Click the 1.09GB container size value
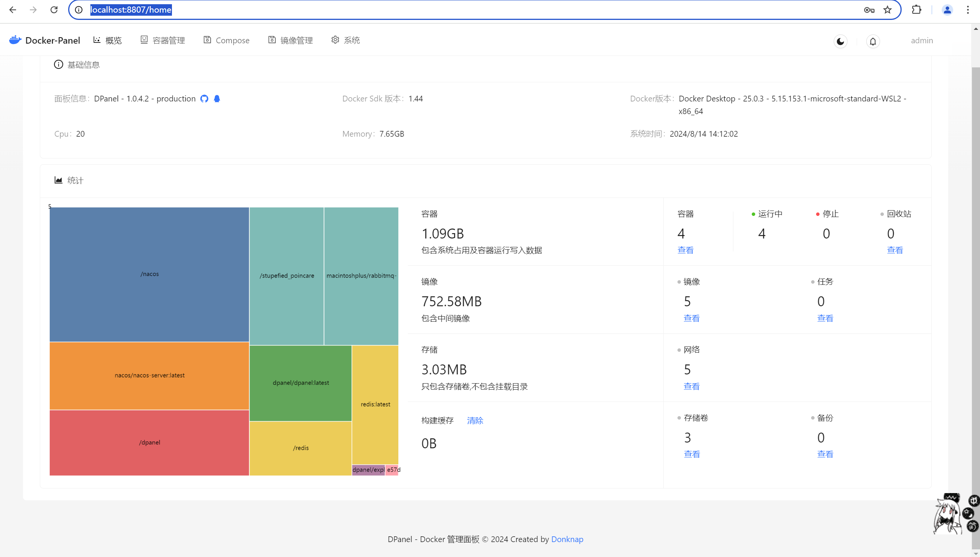 point(443,234)
